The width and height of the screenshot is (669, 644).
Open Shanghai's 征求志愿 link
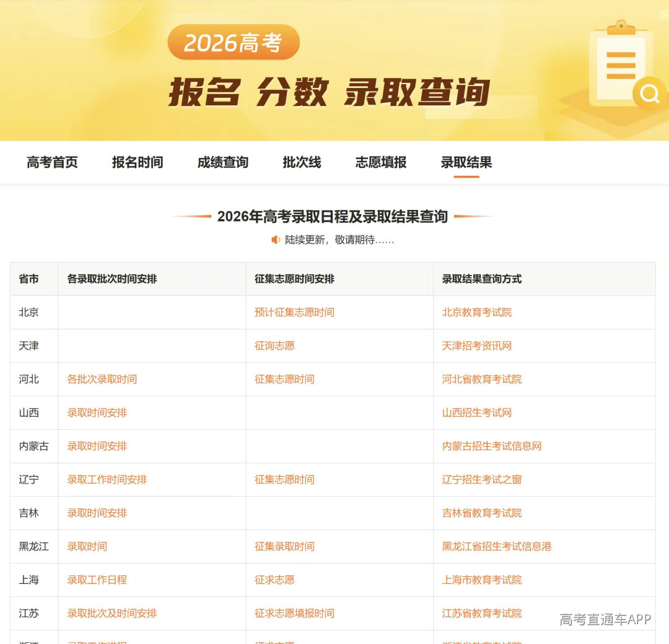point(274,580)
